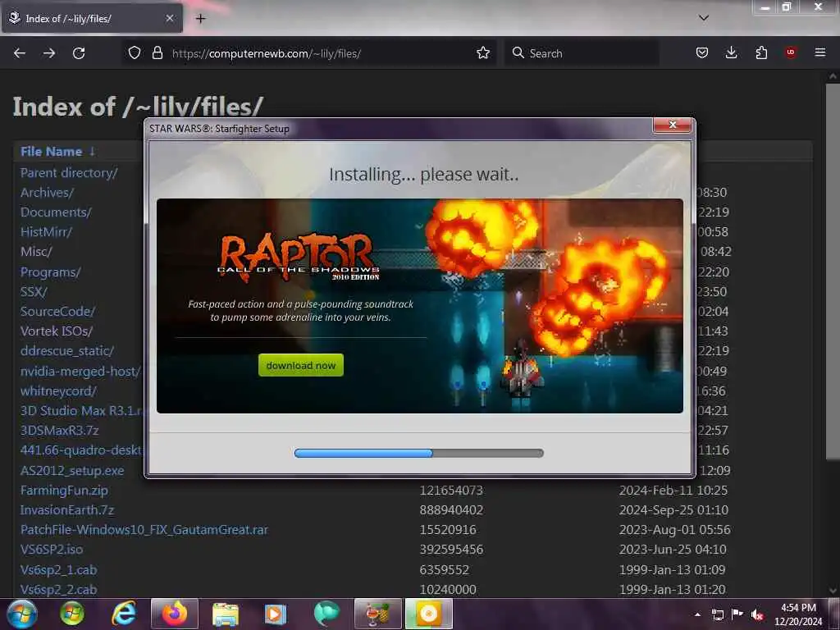This screenshot has height=630, width=840.
Task: Download FarmingFun.zip file
Action: point(64,491)
